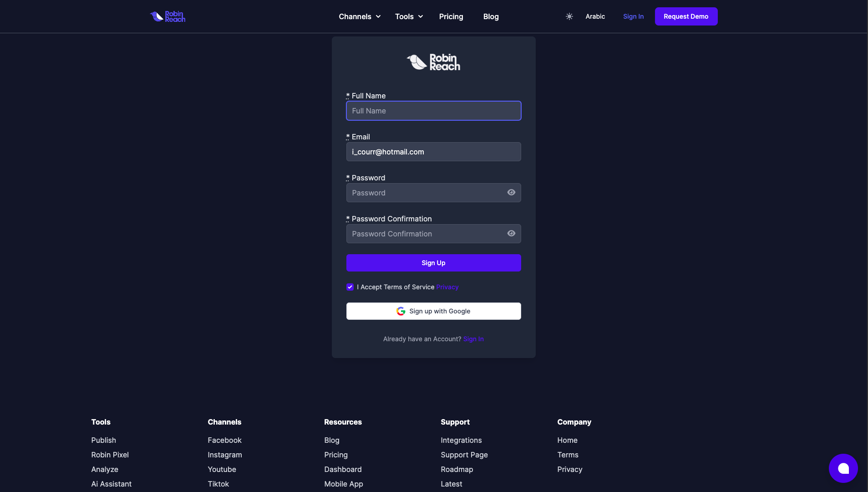Click into the Email input field
The height and width of the screenshot is (492, 868).
coord(433,152)
